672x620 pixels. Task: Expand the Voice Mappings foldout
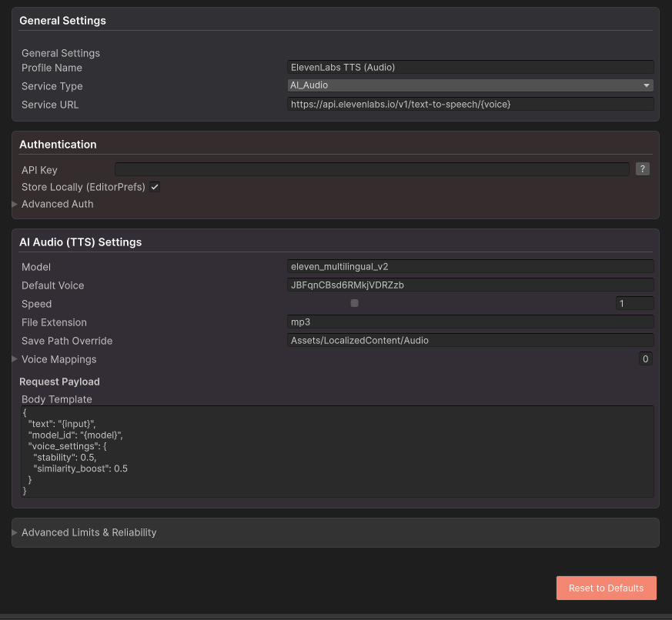pos(15,359)
